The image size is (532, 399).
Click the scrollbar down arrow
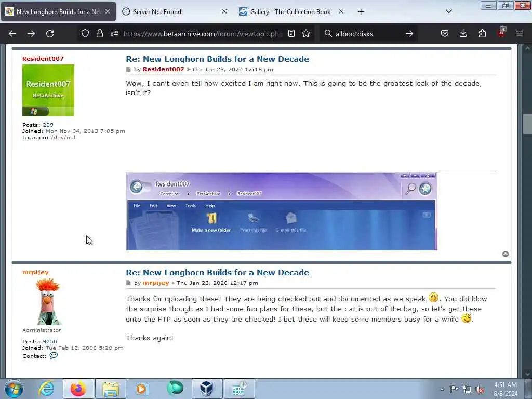[x=527, y=374]
